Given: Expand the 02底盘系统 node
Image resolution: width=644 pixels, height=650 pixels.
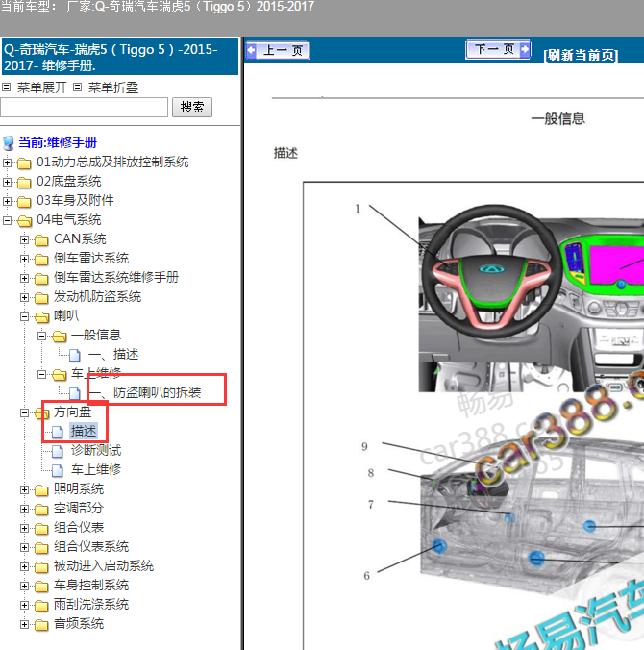Looking at the screenshot, I should [x=7, y=182].
